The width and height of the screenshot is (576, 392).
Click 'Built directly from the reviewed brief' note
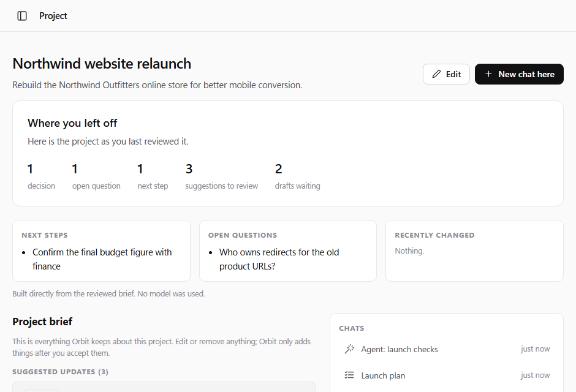point(108,293)
